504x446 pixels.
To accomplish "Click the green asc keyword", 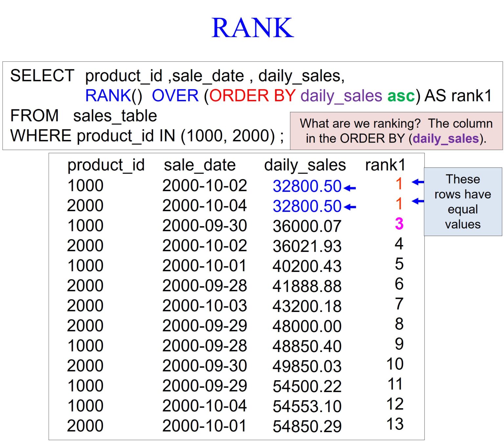I will (x=401, y=96).
